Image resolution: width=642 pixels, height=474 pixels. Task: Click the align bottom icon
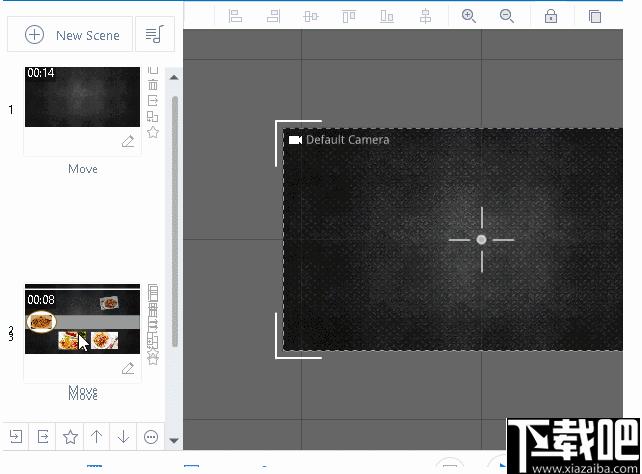point(387,16)
